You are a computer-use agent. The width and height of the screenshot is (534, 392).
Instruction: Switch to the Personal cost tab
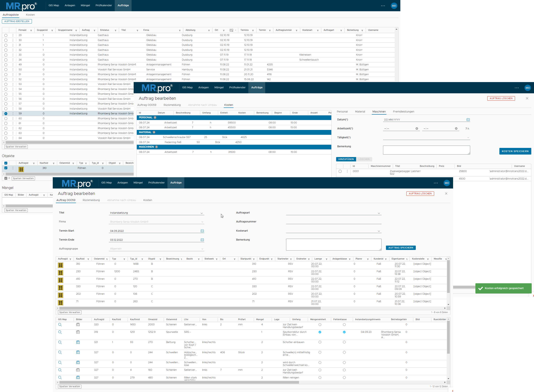(x=342, y=111)
